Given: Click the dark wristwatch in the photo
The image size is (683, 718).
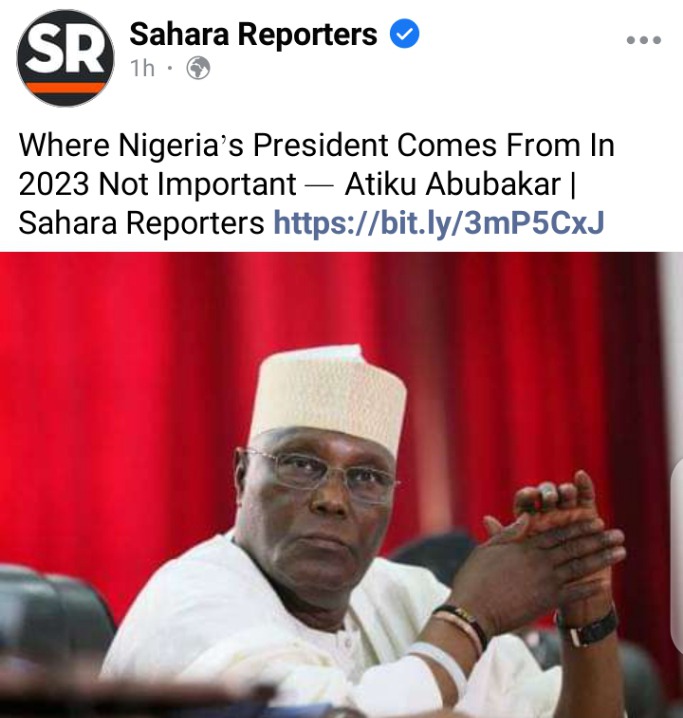Looking at the screenshot, I should click(588, 627).
